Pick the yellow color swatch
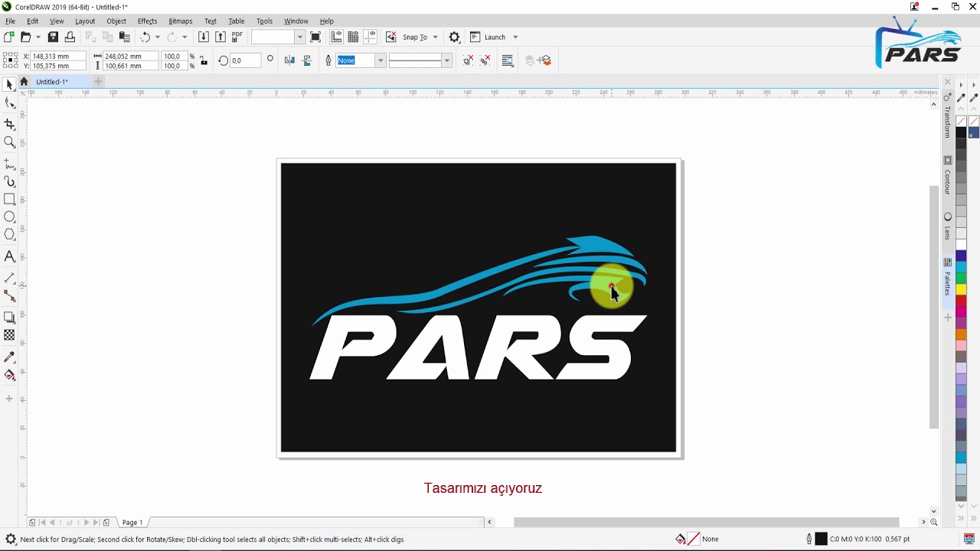Viewport: 980px width, 551px height. [x=961, y=289]
